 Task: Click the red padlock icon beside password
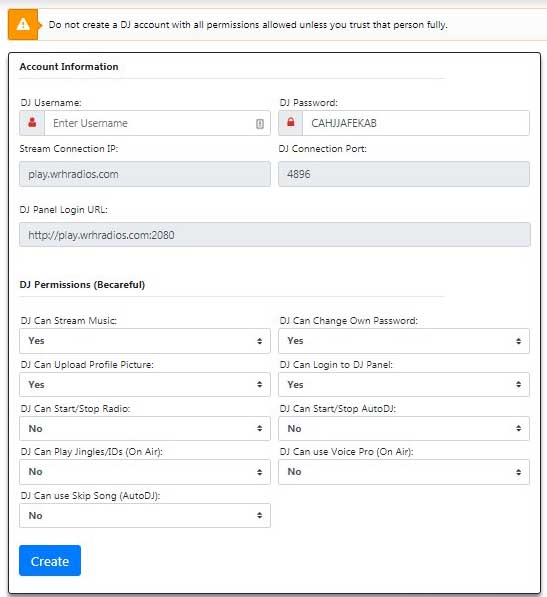291,122
